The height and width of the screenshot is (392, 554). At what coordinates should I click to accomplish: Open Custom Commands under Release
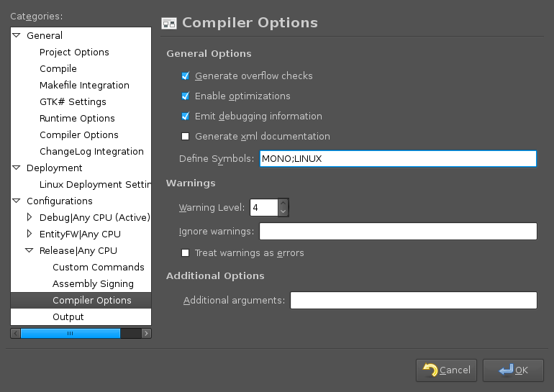(81, 267)
